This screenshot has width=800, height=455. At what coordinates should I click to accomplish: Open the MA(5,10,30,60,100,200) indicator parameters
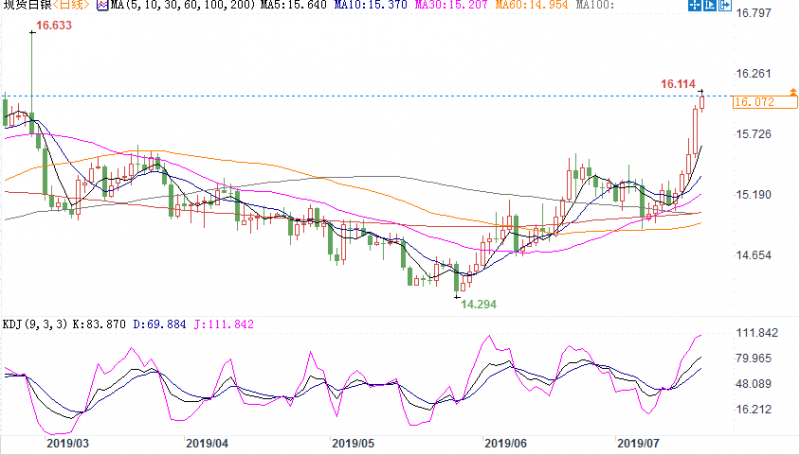point(183,5)
